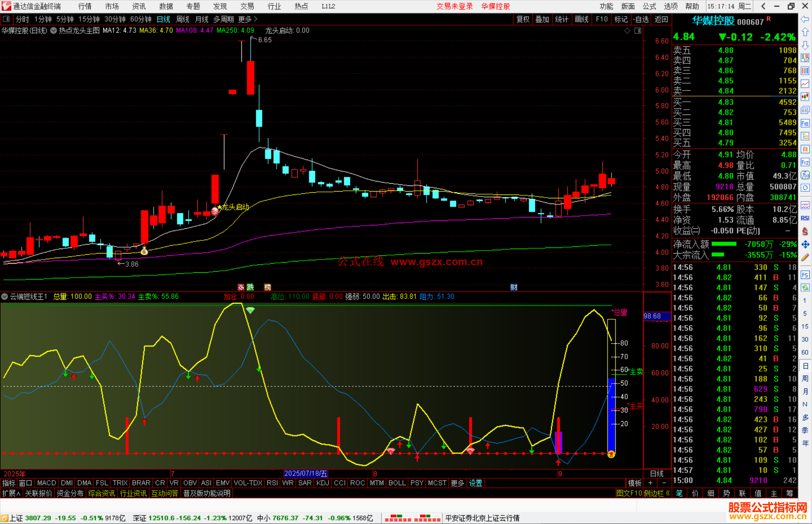The image size is (812, 524).
Task: Open the orange document sidebar icon
Action: tap(805, 149)
